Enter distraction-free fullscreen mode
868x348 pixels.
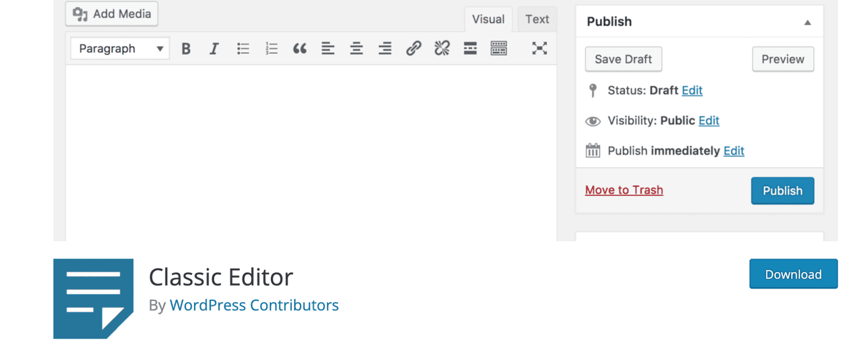(x=539, y=48)
